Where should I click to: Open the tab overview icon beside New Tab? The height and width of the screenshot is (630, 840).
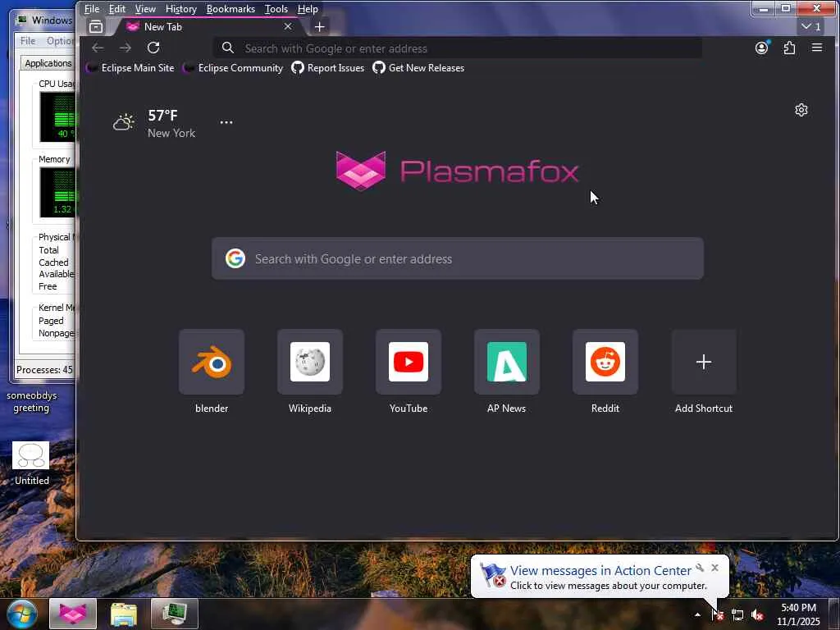pos(96,26)
